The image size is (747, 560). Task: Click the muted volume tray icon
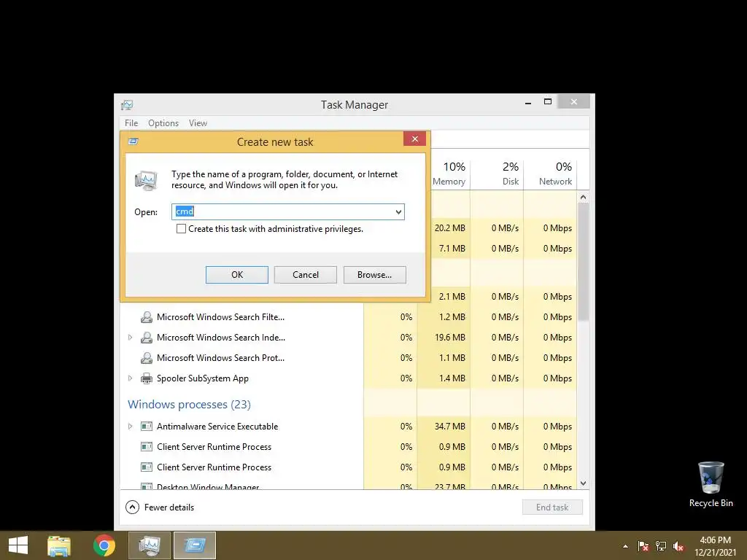click(678, 546)
